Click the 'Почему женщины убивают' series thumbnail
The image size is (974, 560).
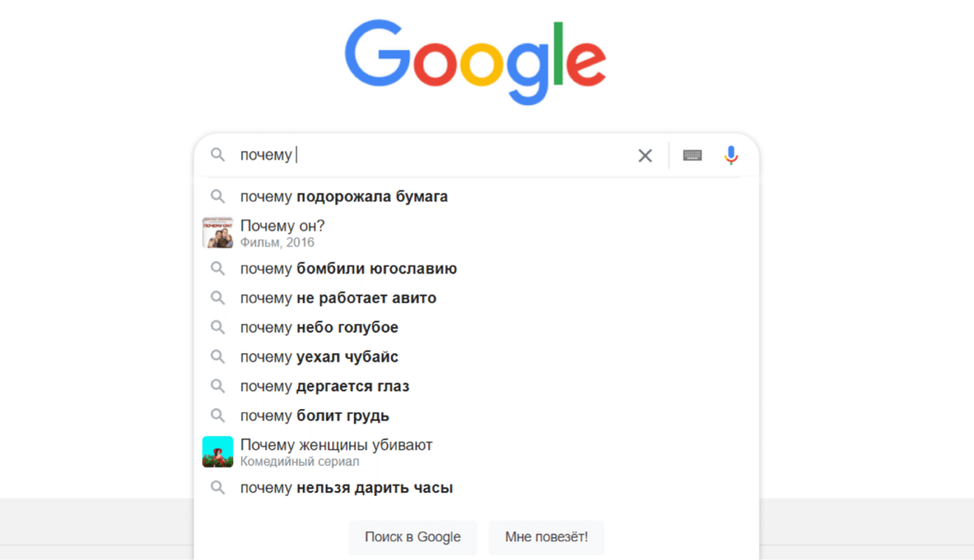pos(218,452)
